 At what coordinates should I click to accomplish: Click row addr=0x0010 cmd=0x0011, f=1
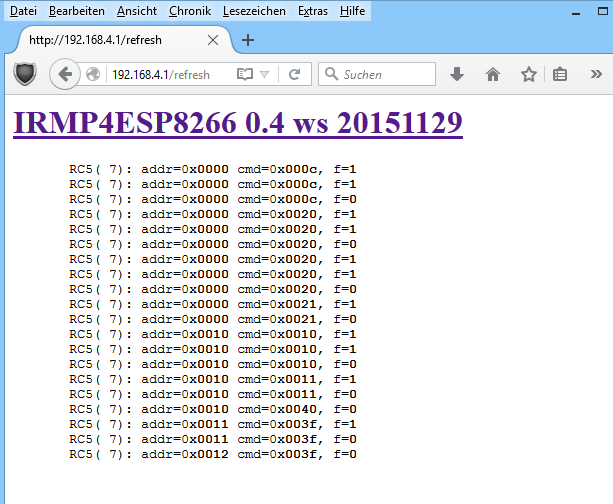click(x=213, y=379)
